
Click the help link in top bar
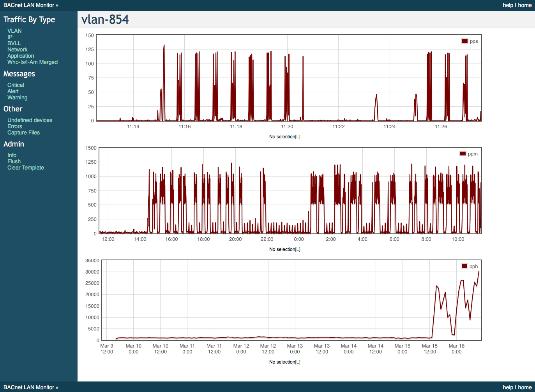pos(508,5)
